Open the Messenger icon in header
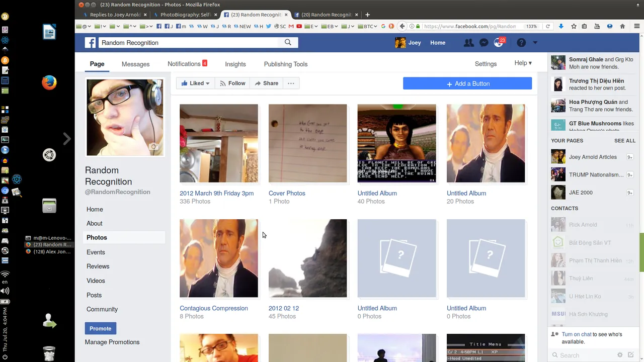The width and height of the screenshot is (644, 362). click(484, 43)
